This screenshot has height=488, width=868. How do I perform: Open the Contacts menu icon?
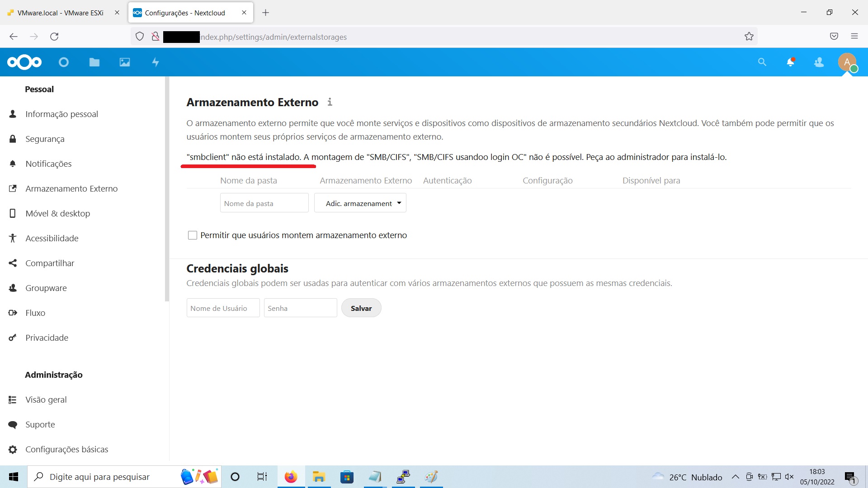click(x=819, y=62)
